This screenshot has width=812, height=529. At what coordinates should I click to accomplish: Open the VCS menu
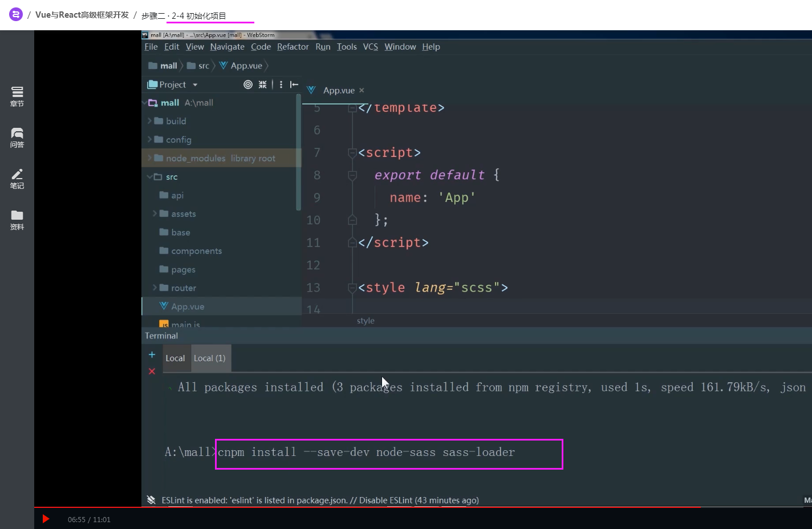(x=371, y=47)
